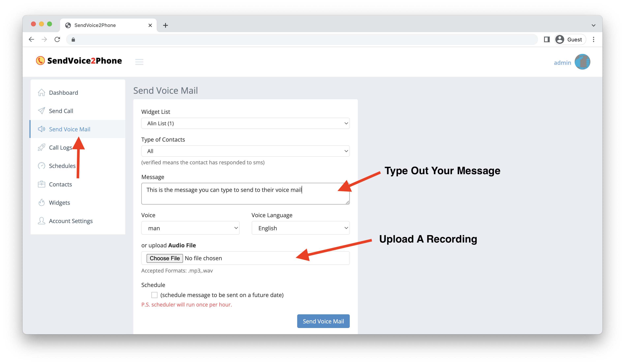This screenshot has width=625, height=364.
Task: Click the Message textarea resize handle
Action: 348,203
